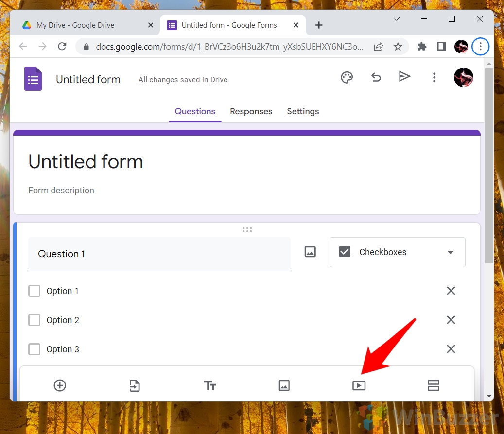The image size is (504, 434).
Task: Undo the last form change
Action: coord(376,77)
